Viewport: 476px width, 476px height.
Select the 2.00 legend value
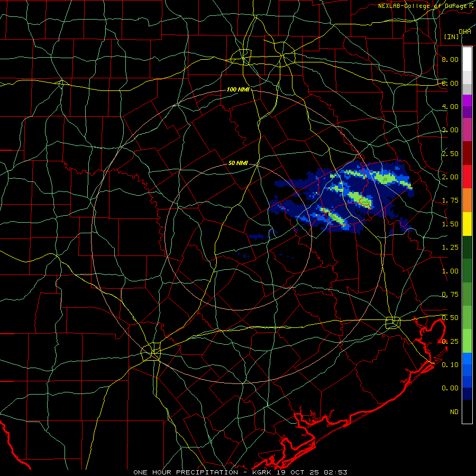[450, 177]
